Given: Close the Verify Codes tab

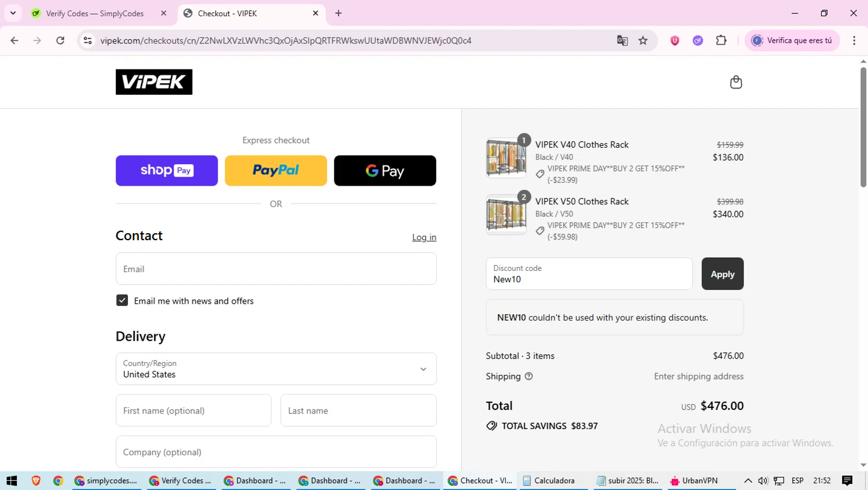Looking at the screenshot, I should tap(164, 13).
